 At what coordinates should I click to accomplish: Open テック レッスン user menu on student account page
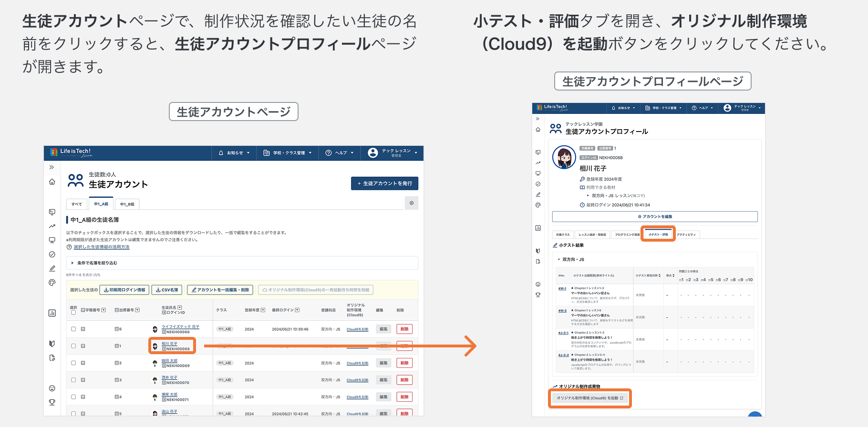pyautogui.click(x=393, y=152)
